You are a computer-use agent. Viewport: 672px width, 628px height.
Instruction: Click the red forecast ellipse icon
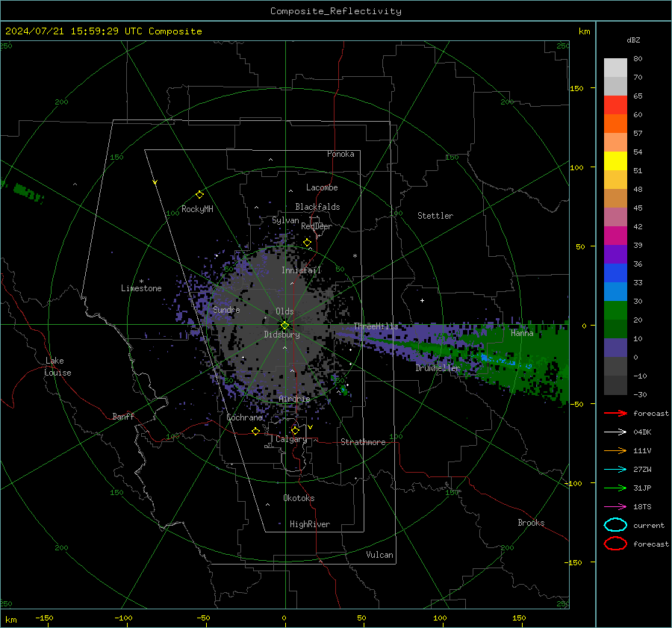615,544
